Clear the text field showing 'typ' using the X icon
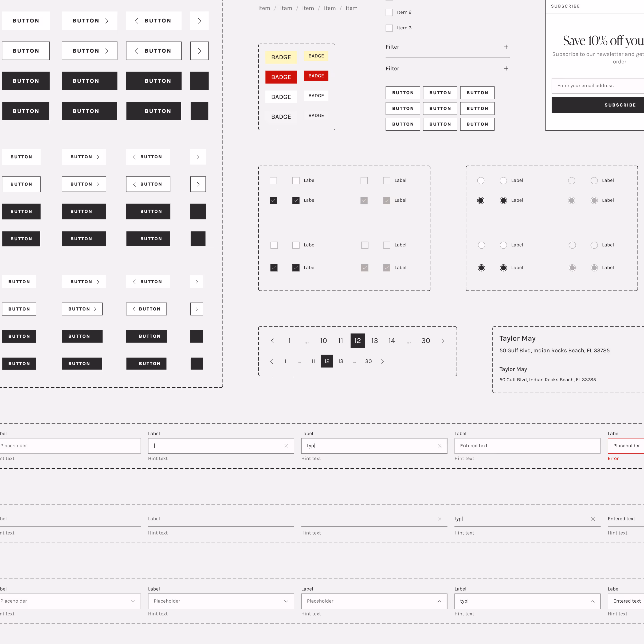Image resolution: width=644 pixels, height=644 pixels. point(439,446)
